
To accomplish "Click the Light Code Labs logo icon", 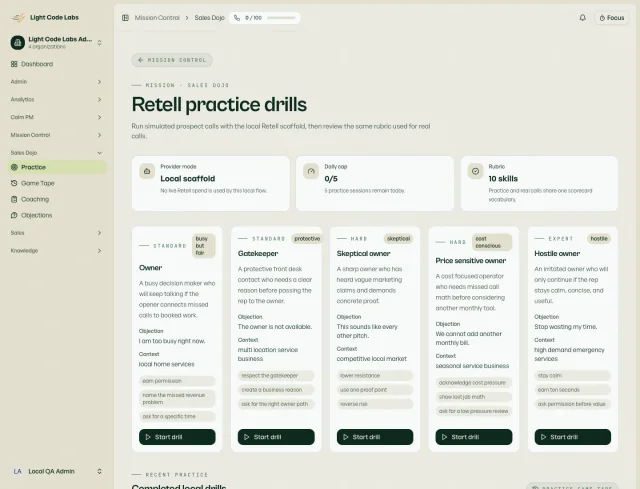I will (18, 18).
